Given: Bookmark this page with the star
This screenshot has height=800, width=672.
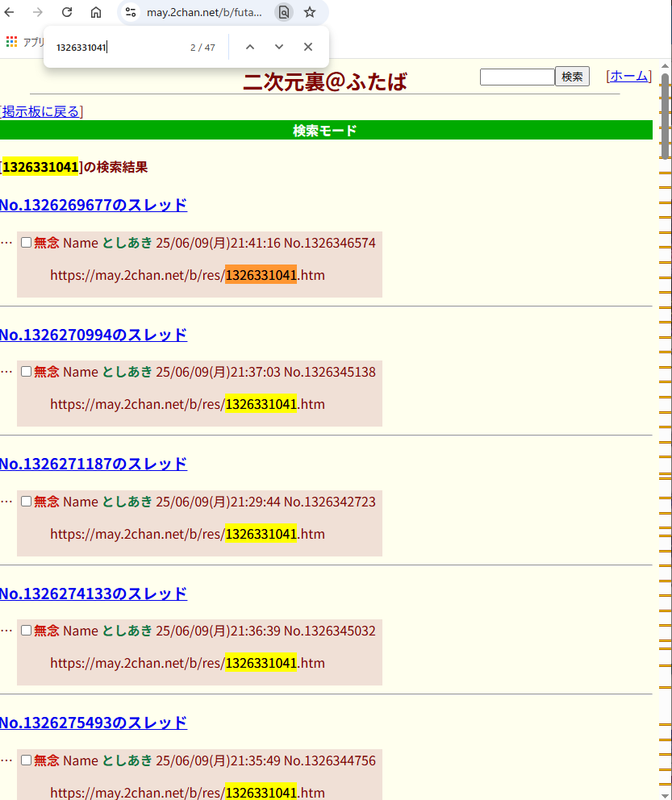Looking at the screenshot, I should click(310, 12).
